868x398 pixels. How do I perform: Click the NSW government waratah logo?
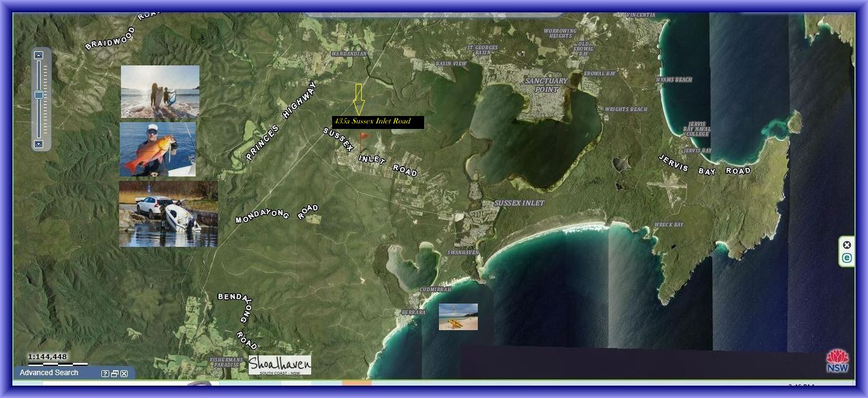(838, 360)
